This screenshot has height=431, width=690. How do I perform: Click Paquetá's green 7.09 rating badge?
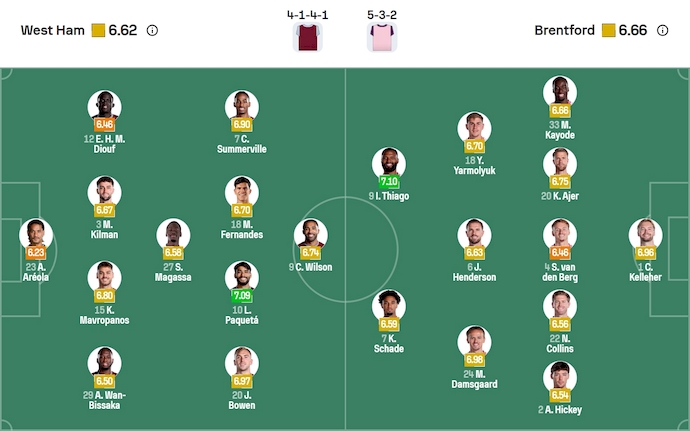click(x=241, y=296)
